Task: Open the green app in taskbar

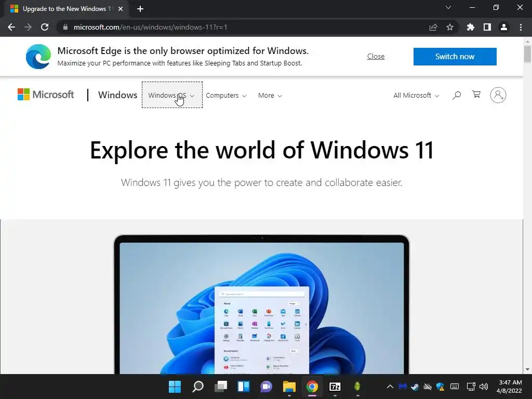Action: pyautogui.click(x=357, y=387)
